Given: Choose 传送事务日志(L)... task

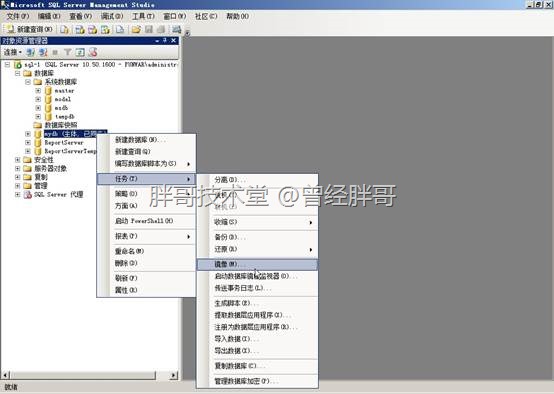Looking at the screenshot, I should coord(257,288).
